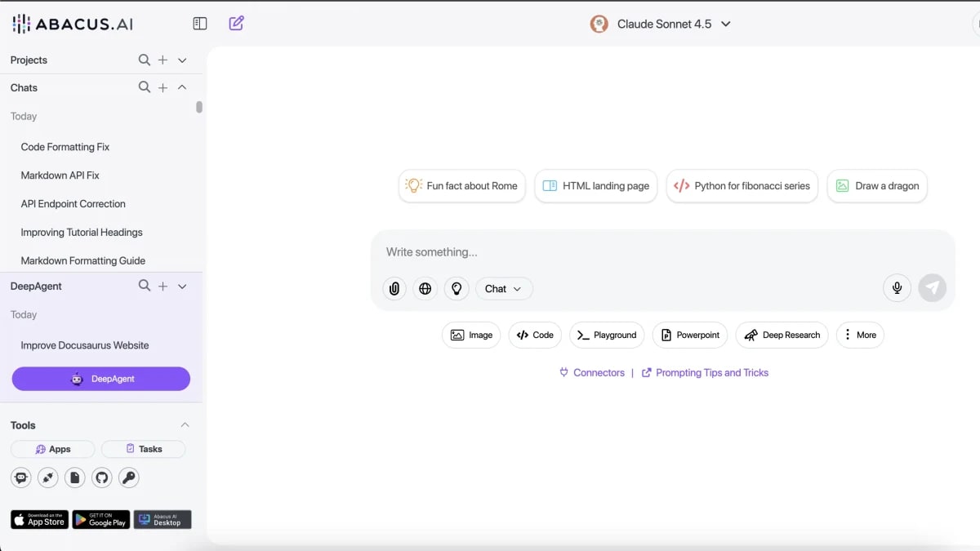The height and width of the screenshot is (551, 980).
Task: Search within Chats
Action: [x=145, y=87]
